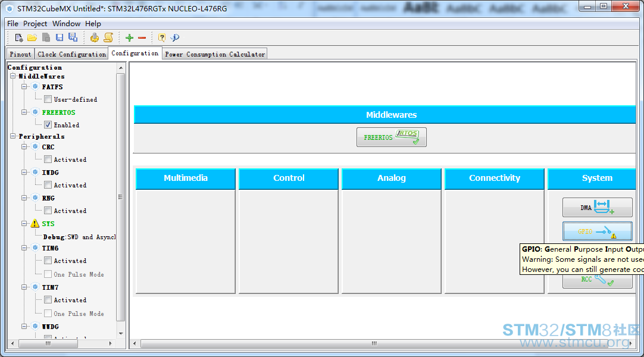Image resolution: width=644 pixels, height=357 pixels.
Task: Click the FREERTOS middleware button
Action: pos(392,137)
